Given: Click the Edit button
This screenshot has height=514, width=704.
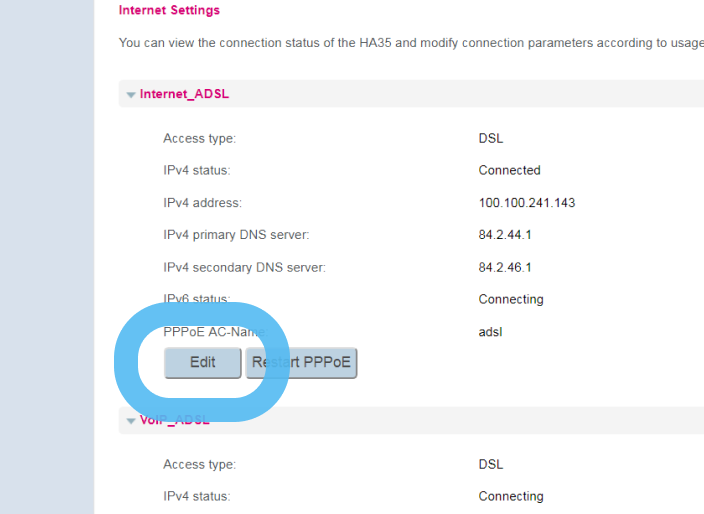Looking at the screenshot, I should pos(203,362).
